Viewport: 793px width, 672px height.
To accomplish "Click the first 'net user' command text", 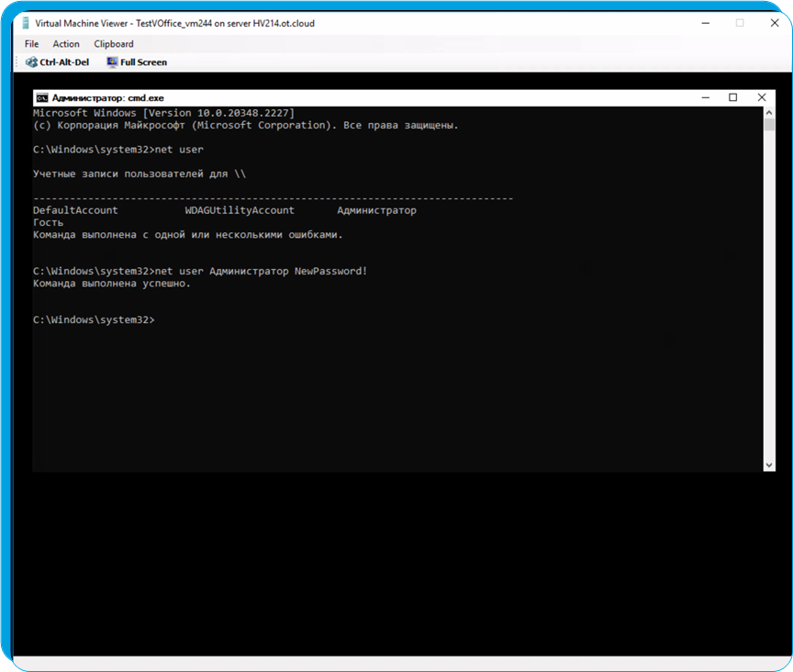I will (x=179, y=150).
